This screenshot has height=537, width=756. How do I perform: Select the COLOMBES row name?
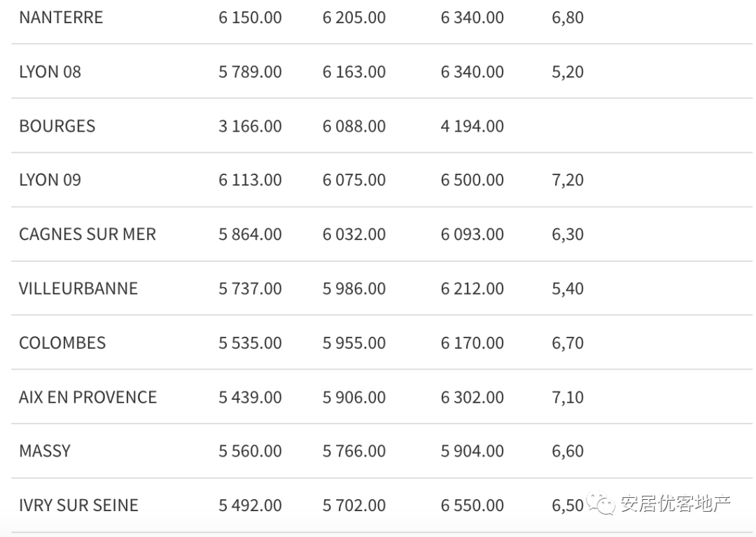[62, 343]
